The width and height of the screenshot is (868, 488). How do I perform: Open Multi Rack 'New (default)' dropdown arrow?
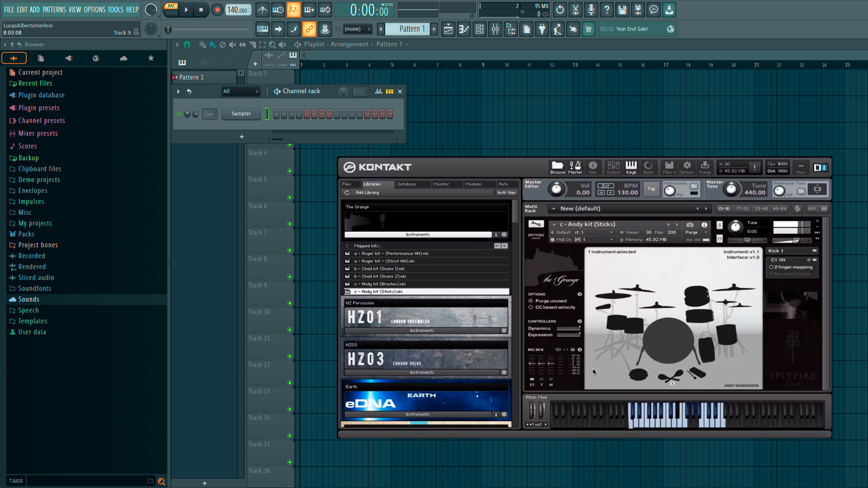pyautogui.click(x=553, y=208)
